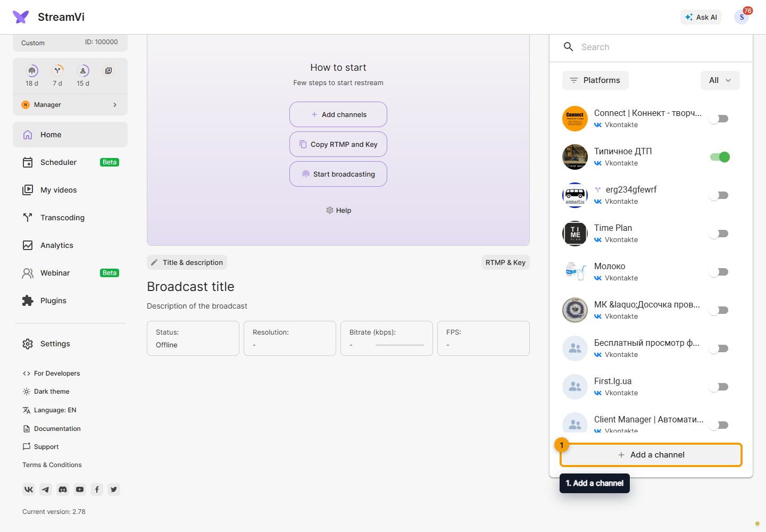Open the Twitter social icon in footer
This screenshot has width=766, height=532.
tap(114, 489)
